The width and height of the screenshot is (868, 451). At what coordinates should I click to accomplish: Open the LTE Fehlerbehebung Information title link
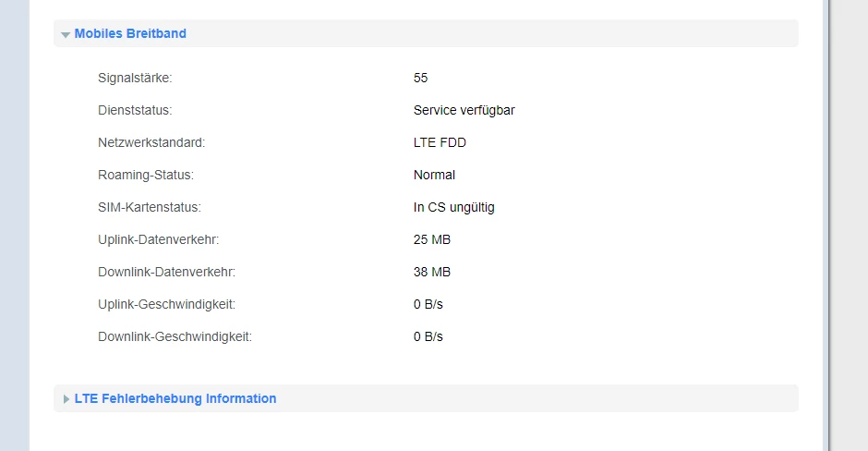(x=175, y=399)
